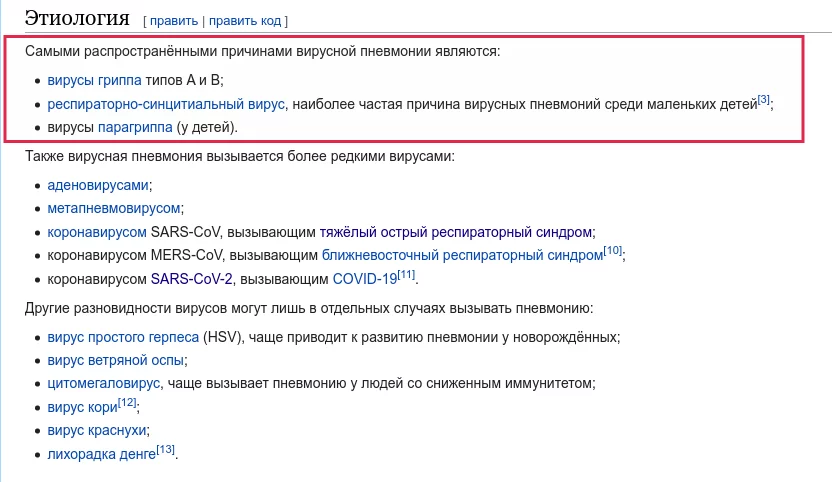Click footnote reference [10]

point(613,250)
